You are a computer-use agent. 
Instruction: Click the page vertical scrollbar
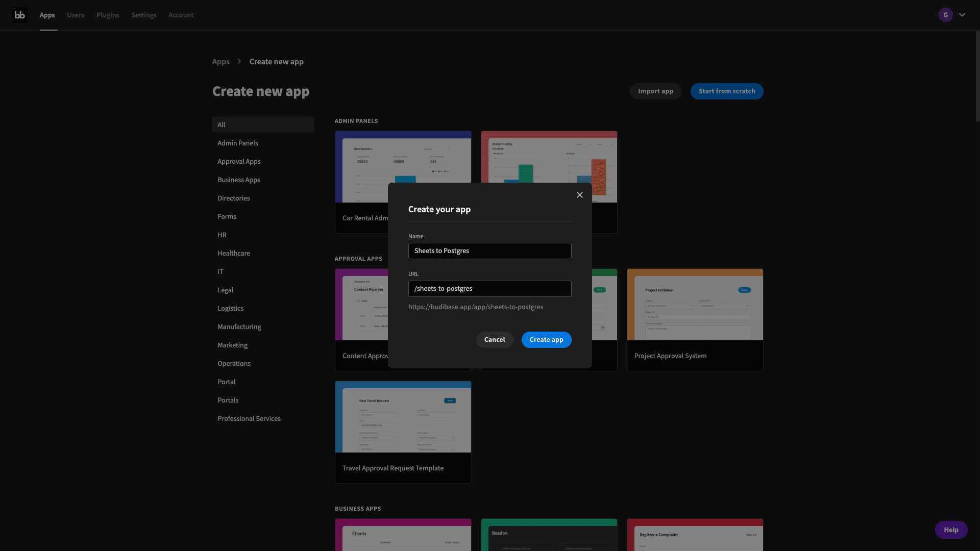click(977, 77)
